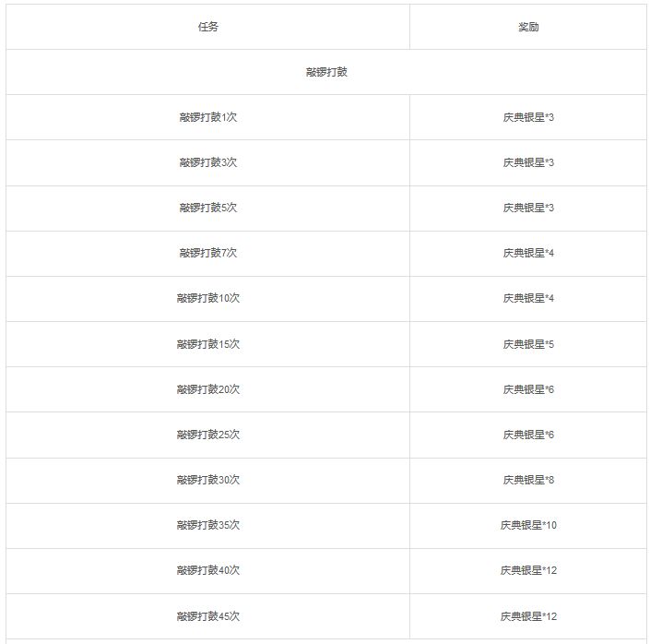Click the 敲锣打鼓45次 task cell
The height and width of the screenshot is (644, 650).
click(208, 616)
